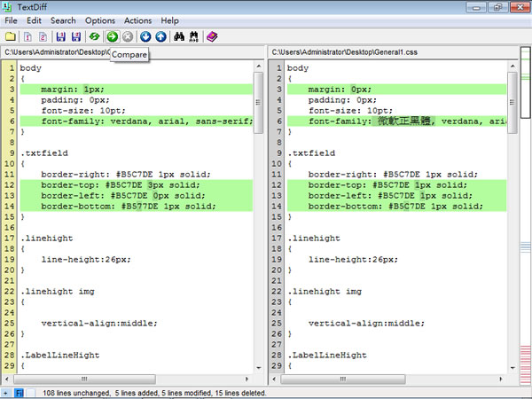This screenshot has width=532, height=399.
Task: Save file 2 with second floppy icon
Action: (x=77, y=36)
